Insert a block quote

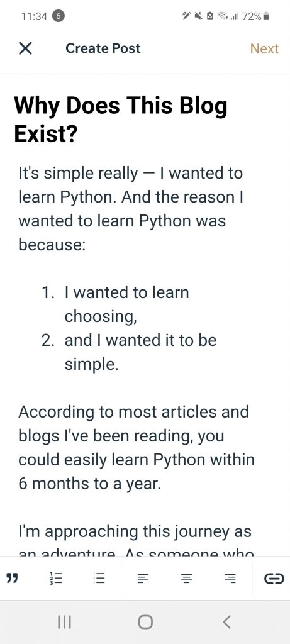click(x=13, y=579)
